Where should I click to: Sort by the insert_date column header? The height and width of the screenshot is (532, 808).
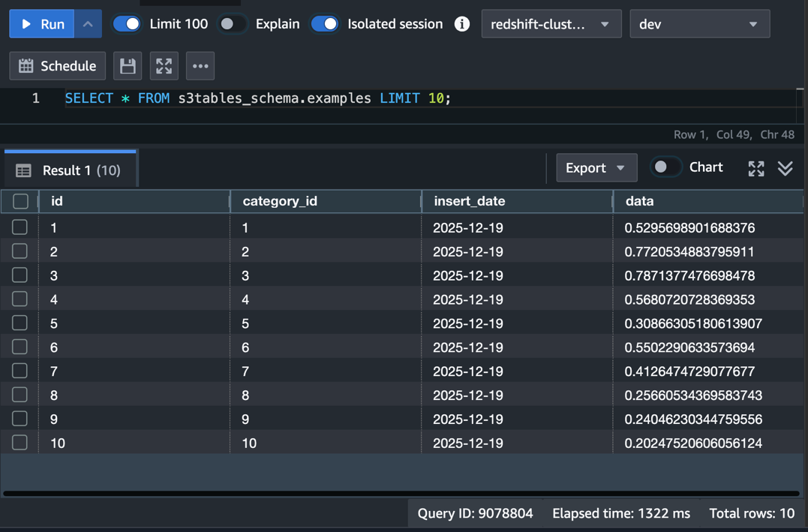point(518,201)
